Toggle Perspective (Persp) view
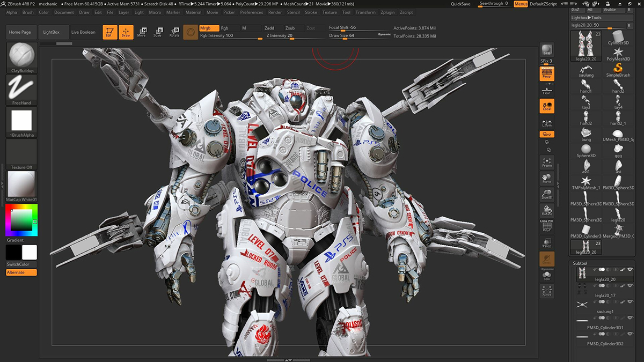 [x=547, y=73]
